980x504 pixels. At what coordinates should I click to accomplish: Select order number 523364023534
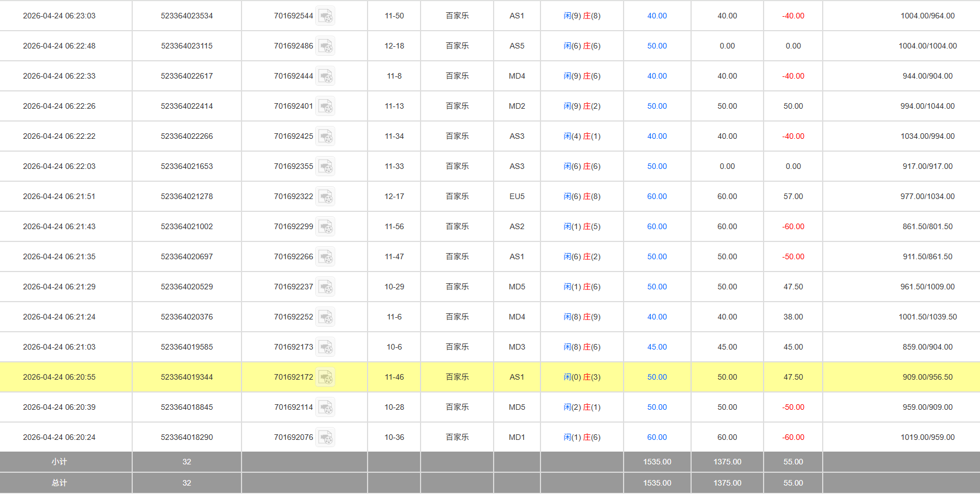tap(187, 16)
